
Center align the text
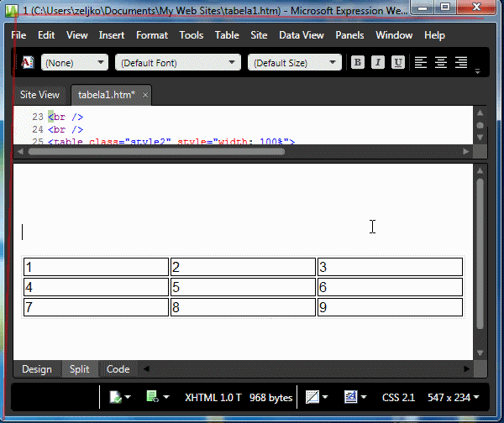coord(441,63)
